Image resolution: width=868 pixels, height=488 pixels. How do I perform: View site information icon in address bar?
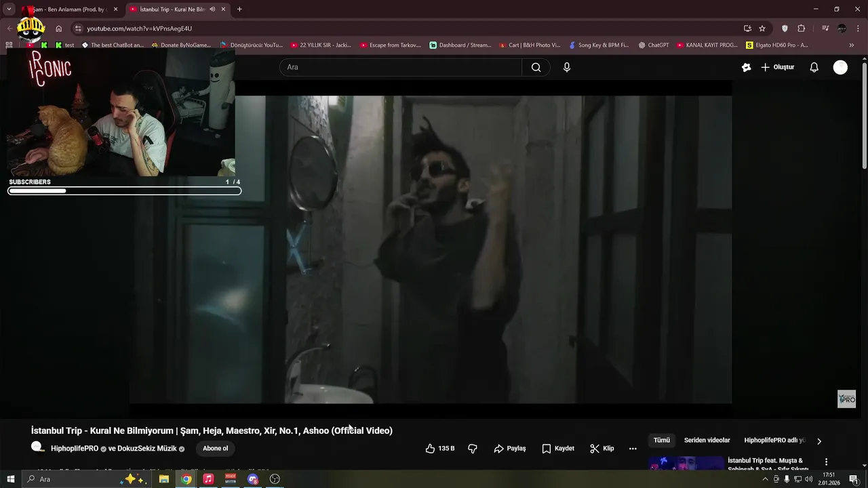click(x=78, y=28)
